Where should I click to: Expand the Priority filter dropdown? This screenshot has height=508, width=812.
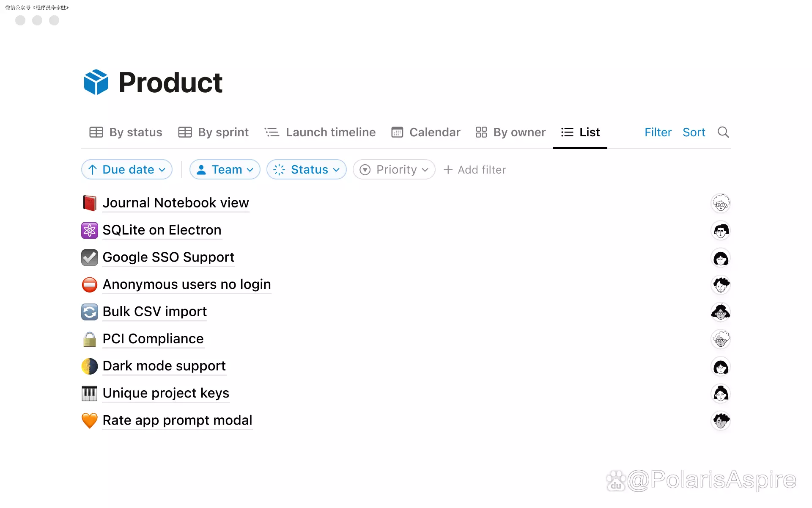(394, 170)
